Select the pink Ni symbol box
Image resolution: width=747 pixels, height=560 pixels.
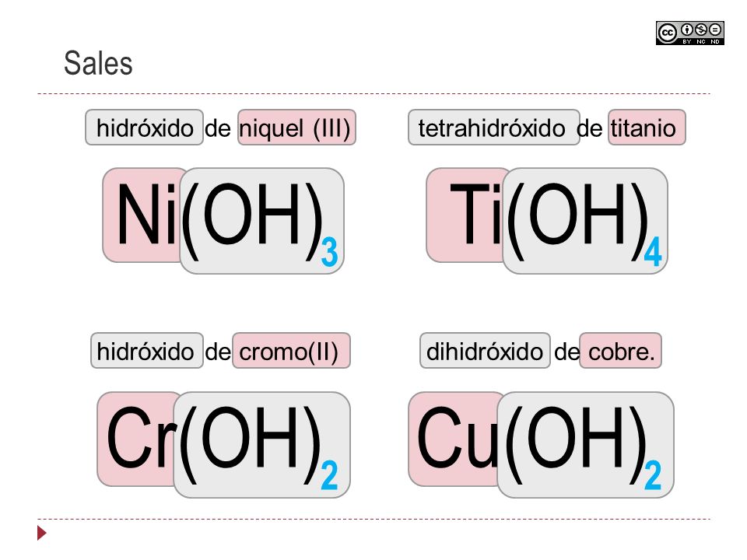point(142,215)
